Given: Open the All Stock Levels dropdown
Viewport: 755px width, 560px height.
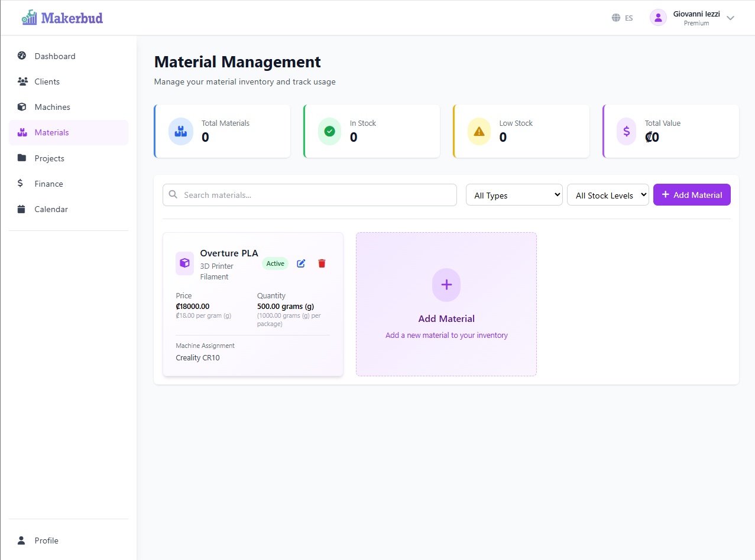Looking at the screenshot, I should (608, 194).
